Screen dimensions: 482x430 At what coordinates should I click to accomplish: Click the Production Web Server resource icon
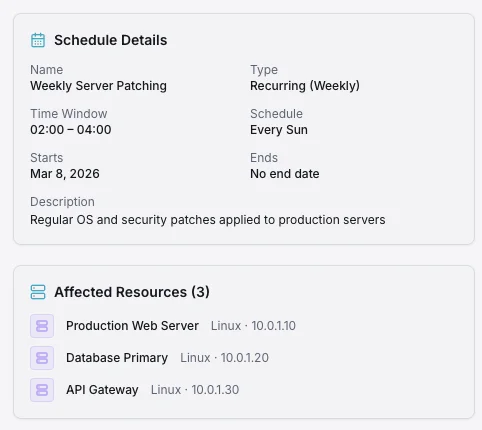click(x=42, y=326)
